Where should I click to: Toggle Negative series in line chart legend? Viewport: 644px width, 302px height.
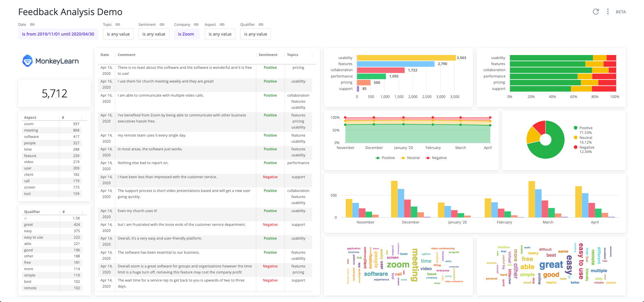tap(436, 158)
